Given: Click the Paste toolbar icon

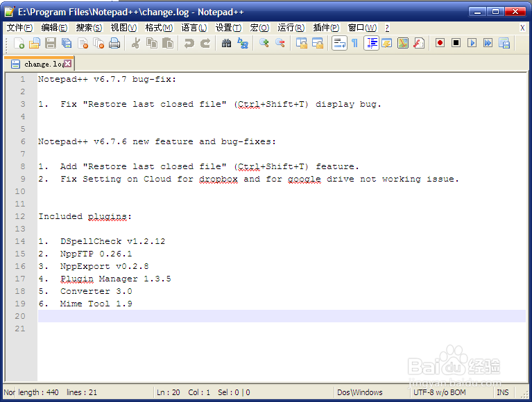Looking at the screenshot, I should (168, 43).
